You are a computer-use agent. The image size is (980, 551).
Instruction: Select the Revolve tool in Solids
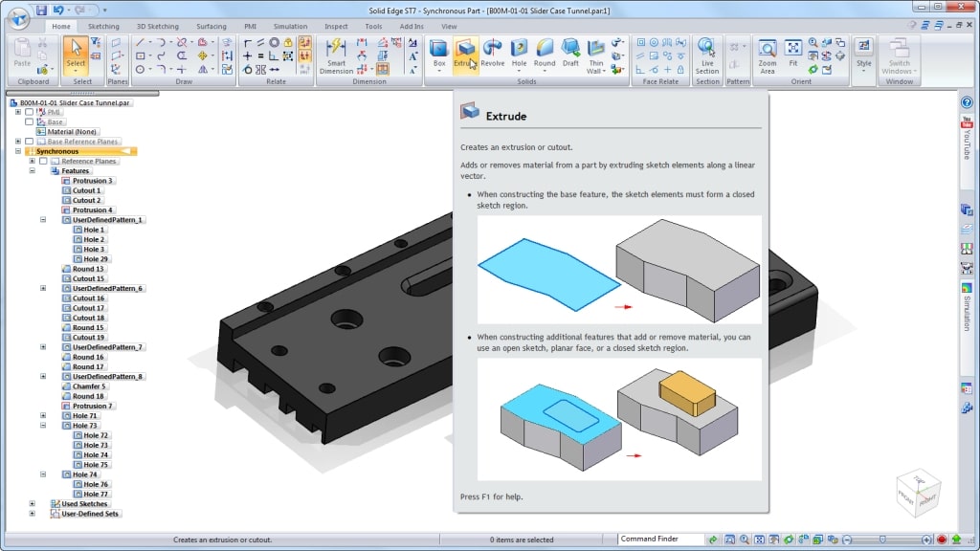(x=493, y=54)
